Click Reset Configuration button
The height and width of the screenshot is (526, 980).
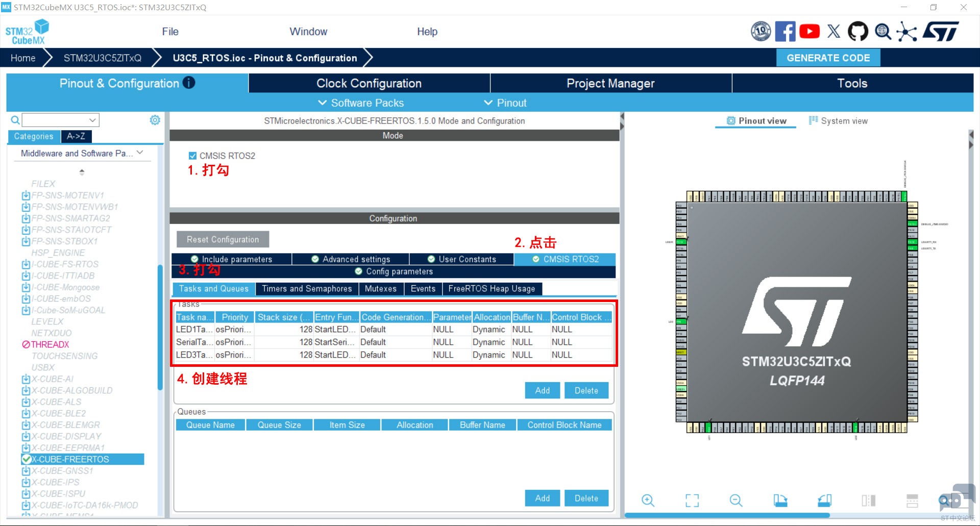tap(223, 239)
